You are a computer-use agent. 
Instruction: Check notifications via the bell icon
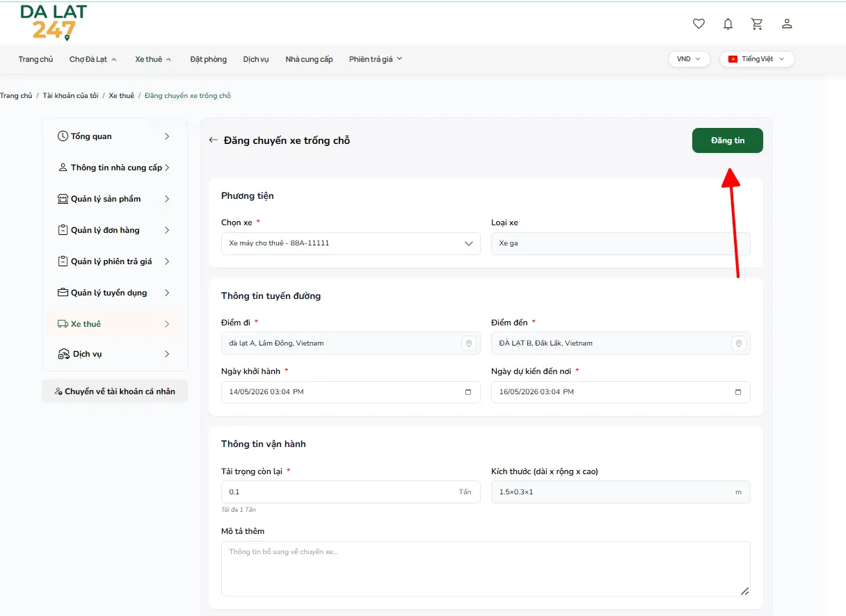(x=728, y=24)
